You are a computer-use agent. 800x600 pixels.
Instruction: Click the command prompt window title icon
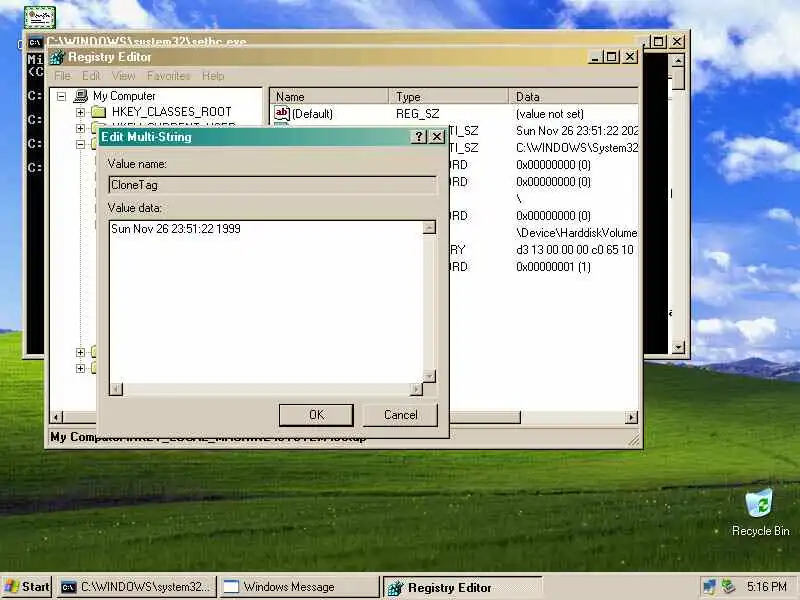pyautogui.click(x=35, y=42)
